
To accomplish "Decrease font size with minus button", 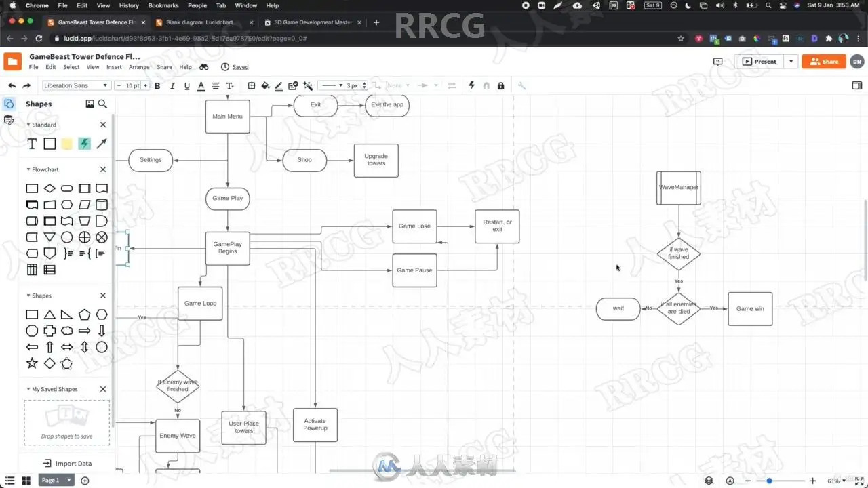I will click(x=119, y=85).
